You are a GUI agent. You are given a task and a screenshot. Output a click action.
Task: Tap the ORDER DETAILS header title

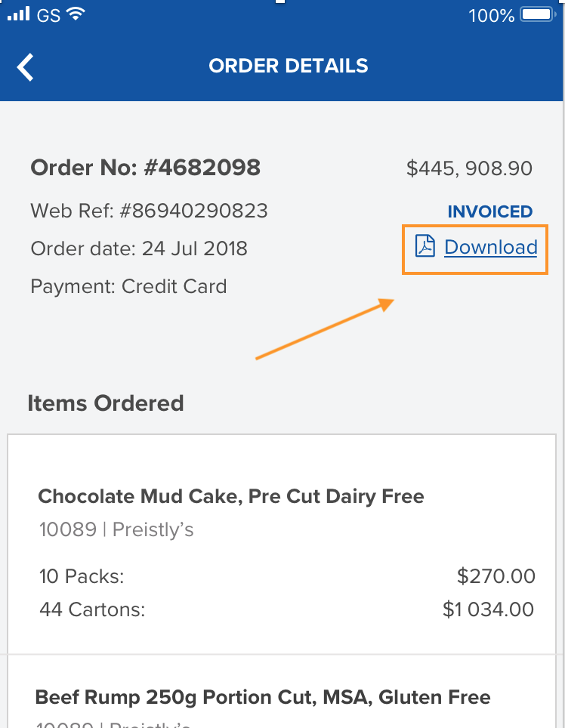pos(289,66)
